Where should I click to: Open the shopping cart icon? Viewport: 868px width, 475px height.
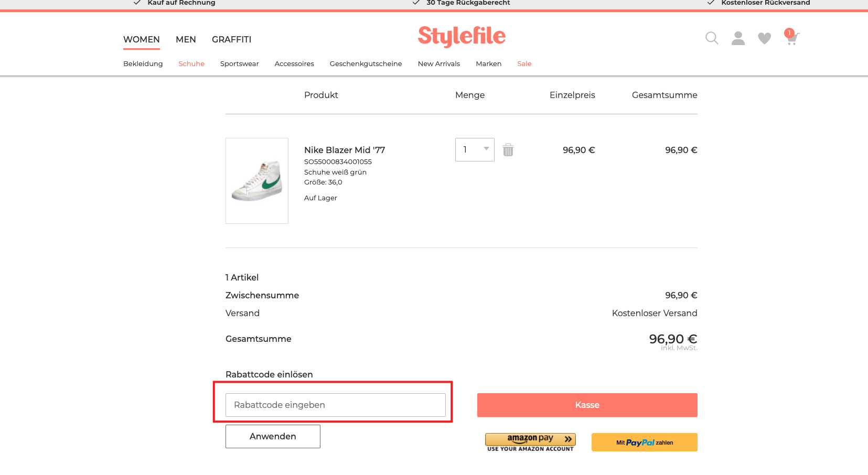(x=791, y=39)
